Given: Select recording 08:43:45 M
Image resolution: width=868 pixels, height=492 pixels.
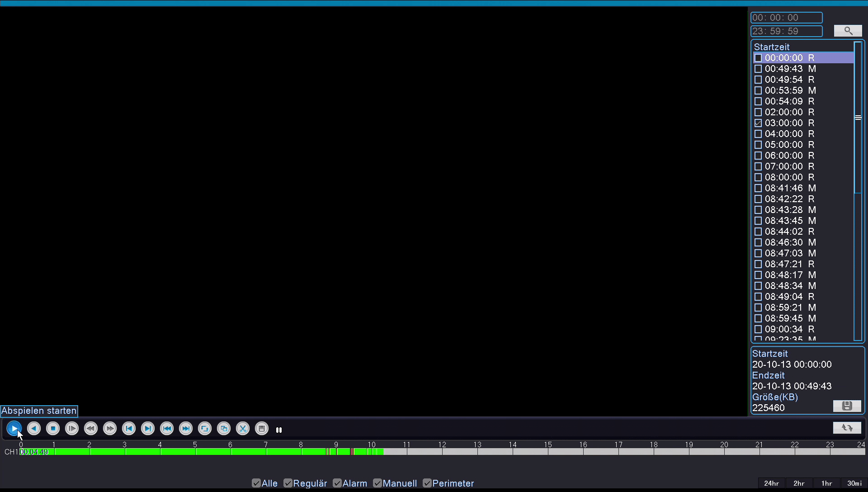Looking at the screenshot, I should coord(803,221).
